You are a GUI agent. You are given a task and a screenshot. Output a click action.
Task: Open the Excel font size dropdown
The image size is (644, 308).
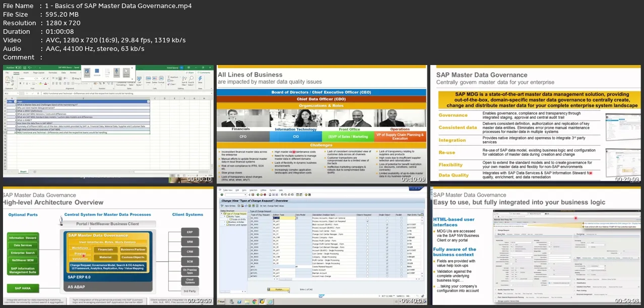41,79
